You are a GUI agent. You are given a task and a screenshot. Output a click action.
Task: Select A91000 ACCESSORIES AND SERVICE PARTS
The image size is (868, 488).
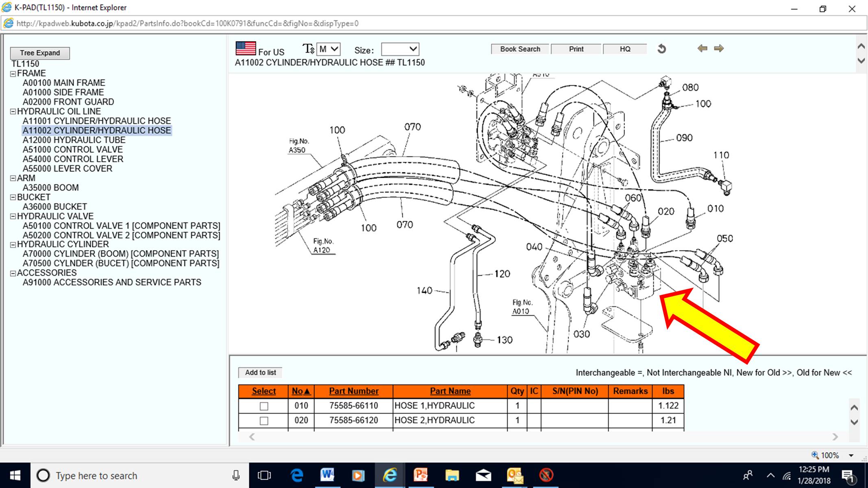pos(112,282)
